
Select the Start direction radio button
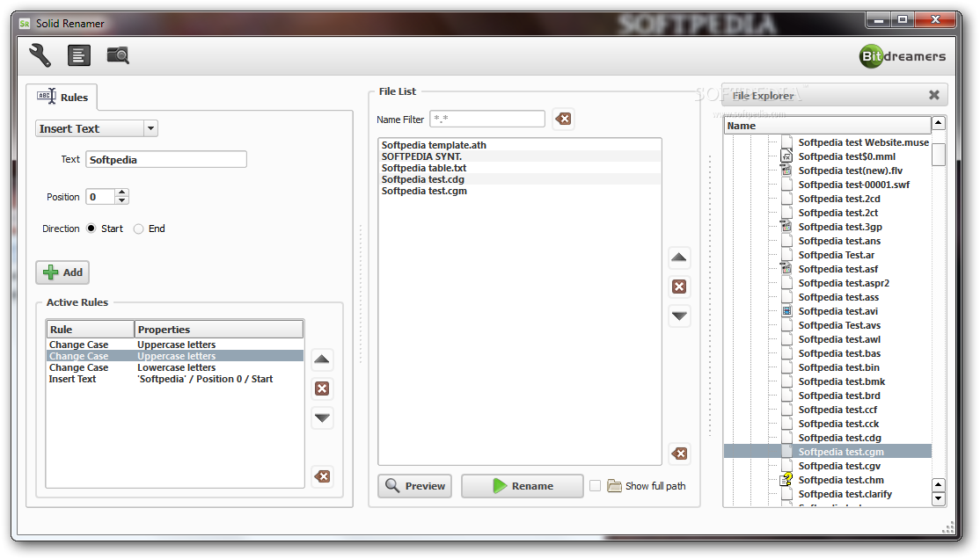tap(91, 229)
